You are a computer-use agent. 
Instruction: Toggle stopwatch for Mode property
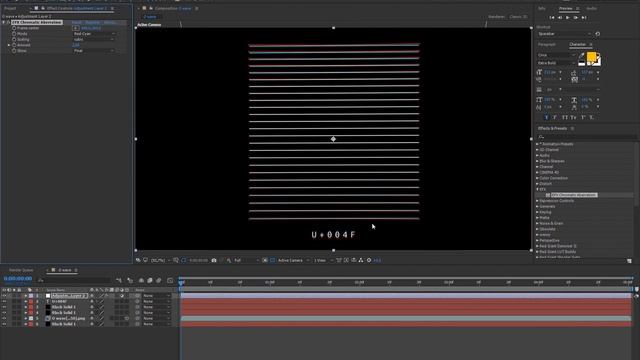[14, 34]
